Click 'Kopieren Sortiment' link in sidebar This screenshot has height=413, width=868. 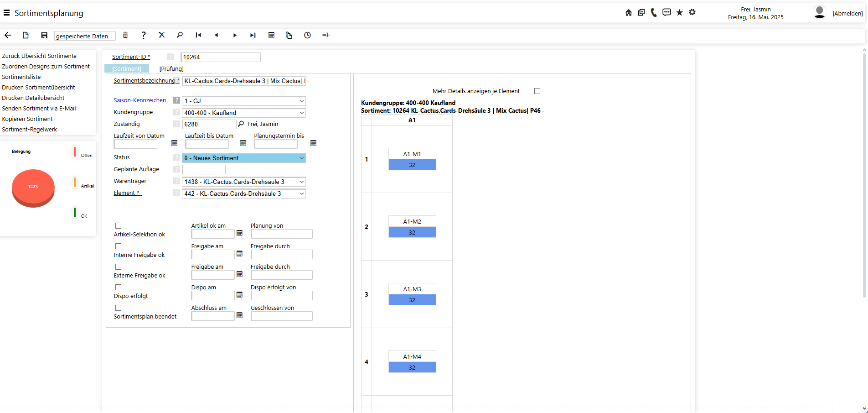pos(27,119)
